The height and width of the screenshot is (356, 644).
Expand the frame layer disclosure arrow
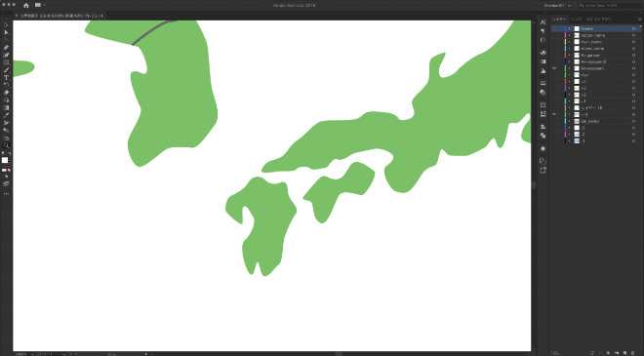pos(569,28)
